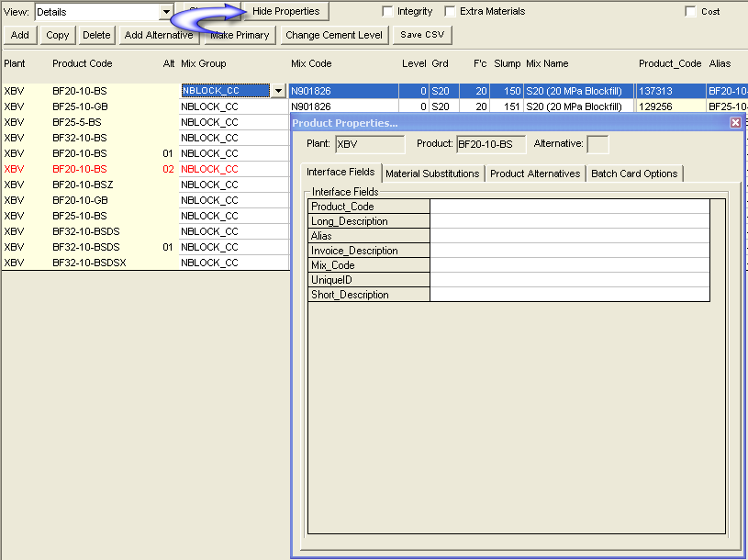Screen dimensions: 748x560
Task: Enable the Integrity checkbox
Action: pyautogui.click(x=388, y=12)
